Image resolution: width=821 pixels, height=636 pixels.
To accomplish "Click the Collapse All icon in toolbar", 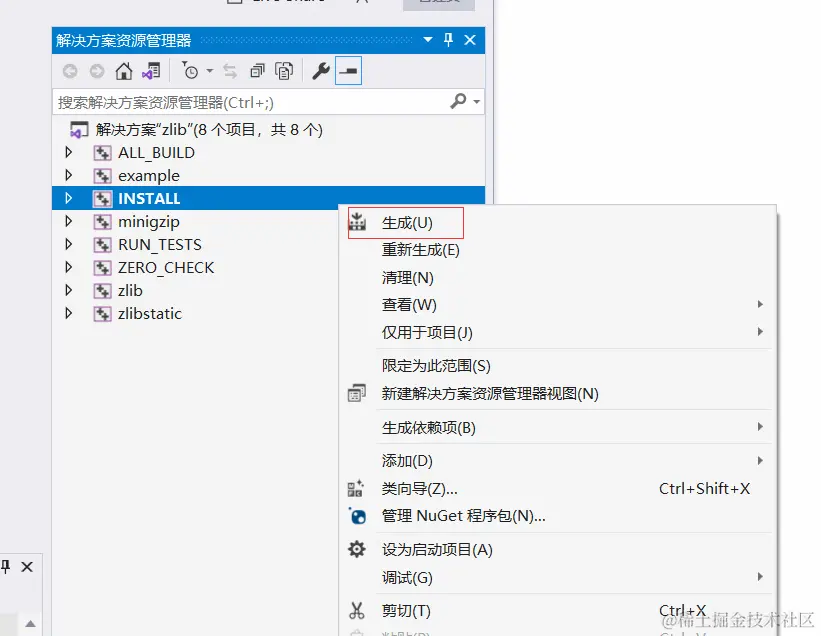I will (258, 71).
